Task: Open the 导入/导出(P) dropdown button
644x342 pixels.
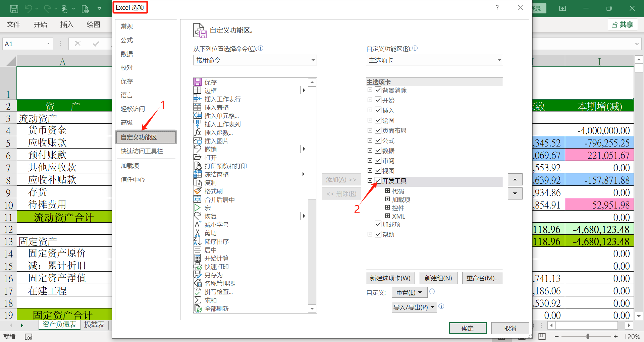Action: click(414, 307)
